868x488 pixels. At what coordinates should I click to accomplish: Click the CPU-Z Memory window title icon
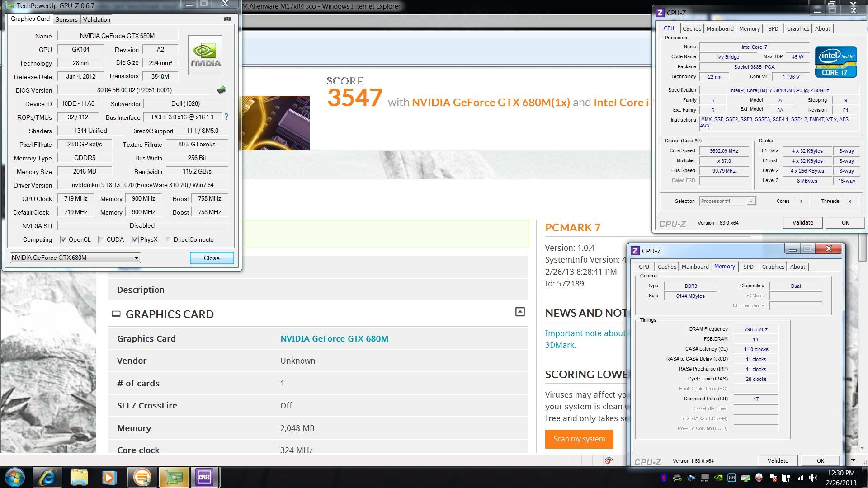[635, 251]
